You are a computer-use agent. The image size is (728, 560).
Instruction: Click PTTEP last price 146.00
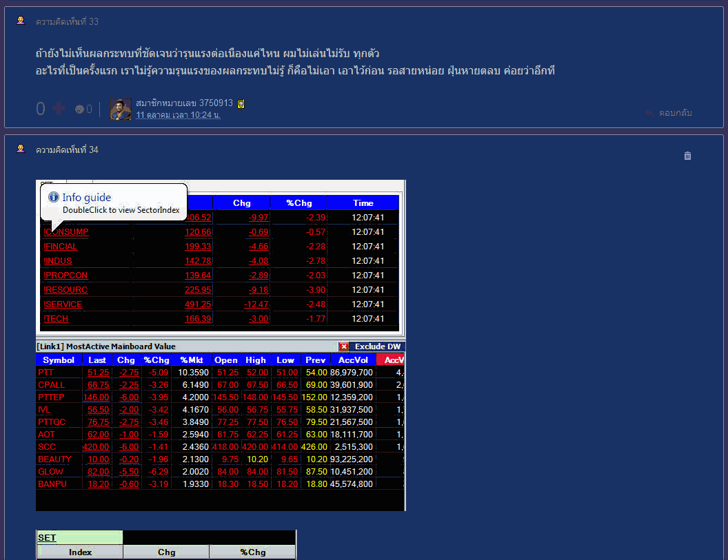[x=96, y=397]
